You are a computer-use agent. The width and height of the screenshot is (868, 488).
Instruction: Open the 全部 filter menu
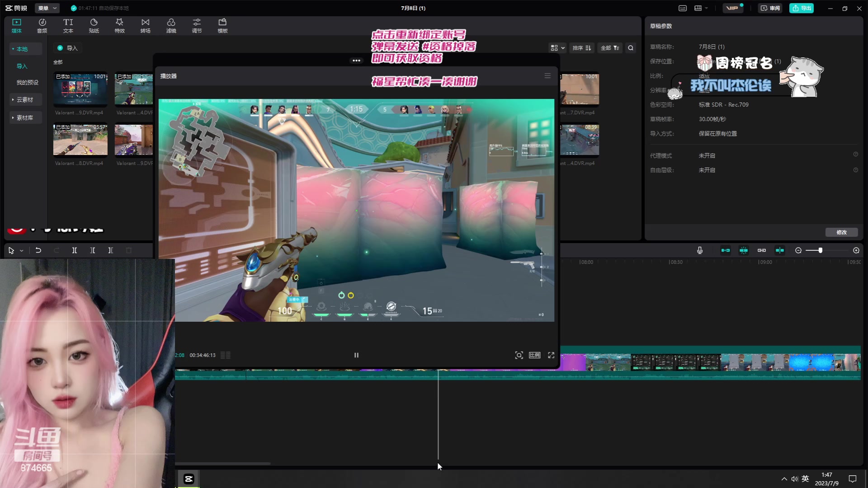(610, 48)
